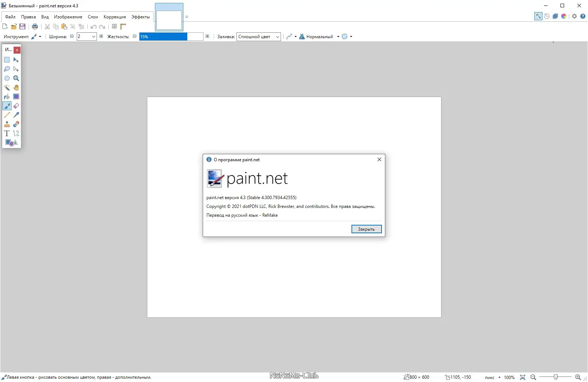
Task: Click the Закрыть button in About dialog
Action: (x=367, y=229)
